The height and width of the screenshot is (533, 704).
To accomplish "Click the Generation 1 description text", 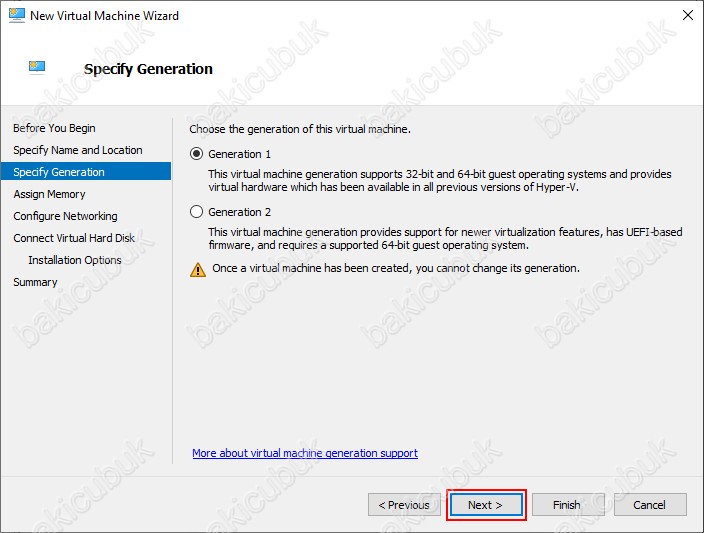I will tap(440, 181).
